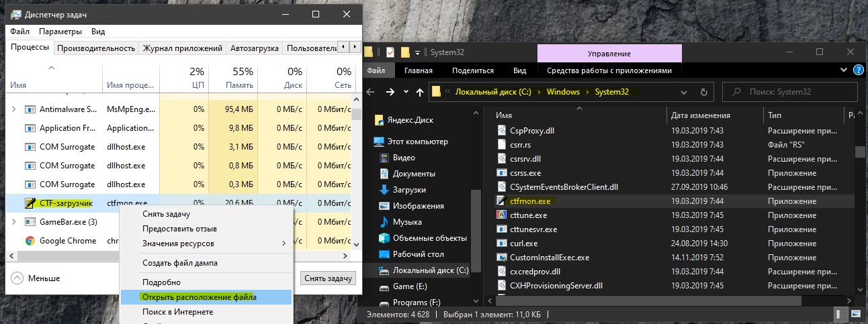Switch to the Автозагрузка tab
Screen dimensions: 868x324
pyautogui.click(x=255, y=48)
